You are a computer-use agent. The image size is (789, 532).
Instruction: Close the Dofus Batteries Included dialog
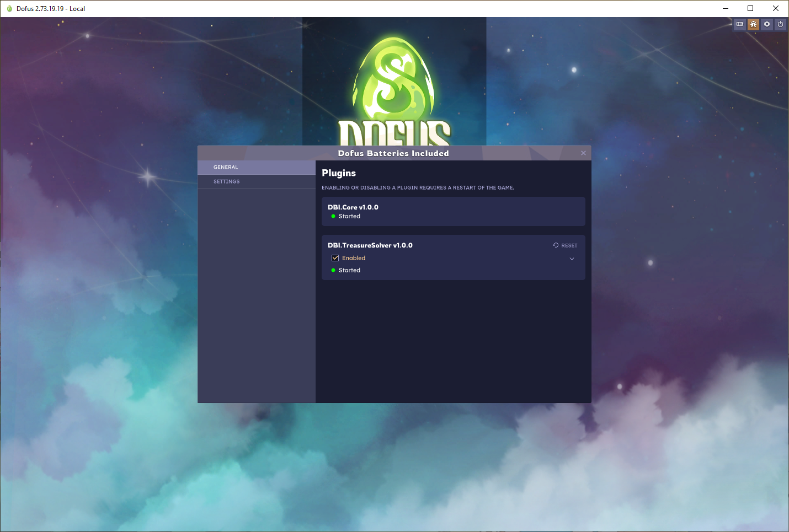[583, 153]
